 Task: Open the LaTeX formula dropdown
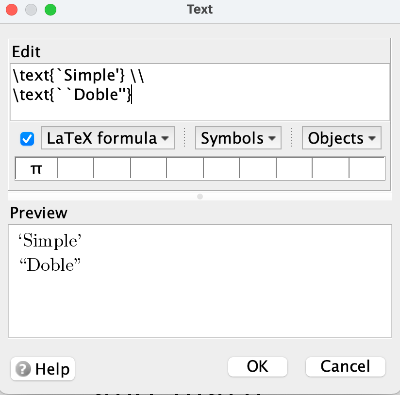pos(108,138)
